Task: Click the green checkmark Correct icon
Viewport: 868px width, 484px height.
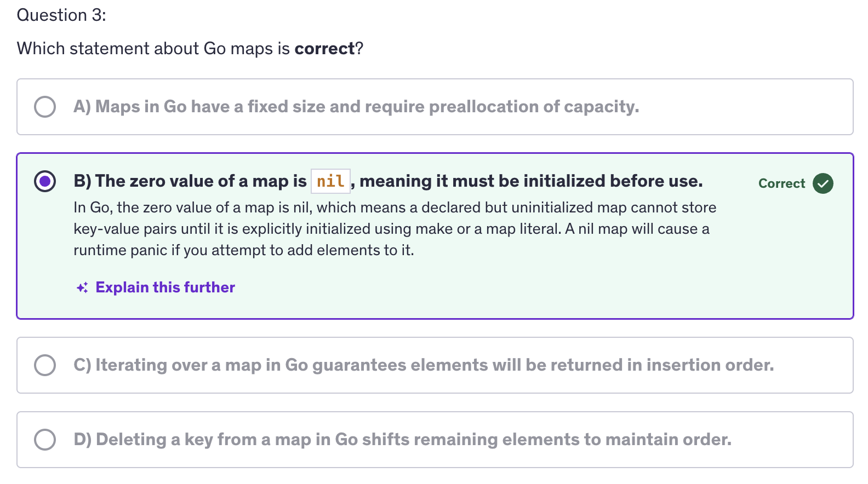Action: (x=823, y=183)
